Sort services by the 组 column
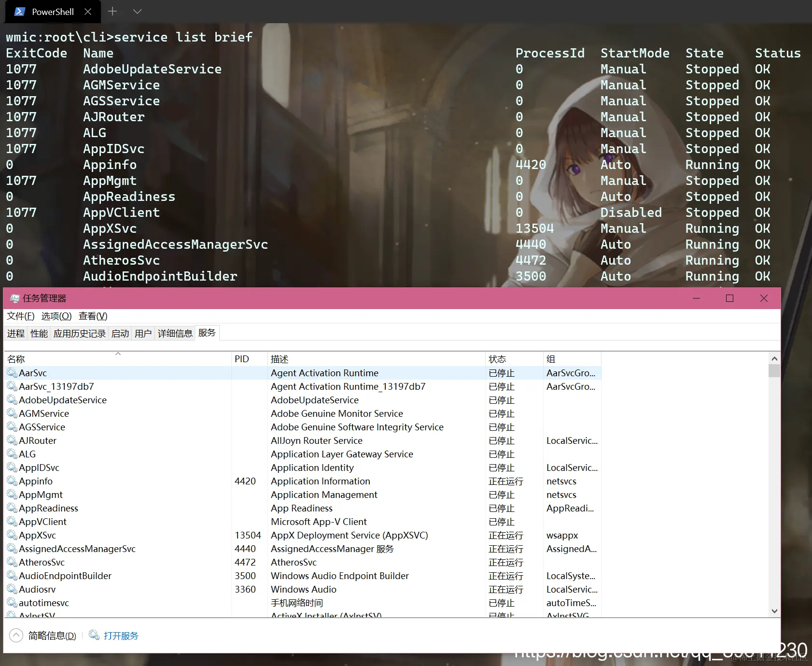The image size is (812, 666). [572, 359]
